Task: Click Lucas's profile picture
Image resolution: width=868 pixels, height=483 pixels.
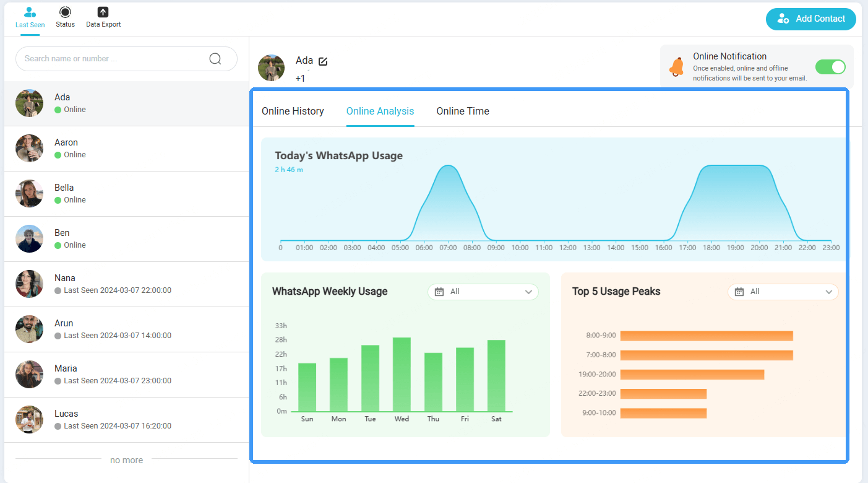Action: click(29, 420)
